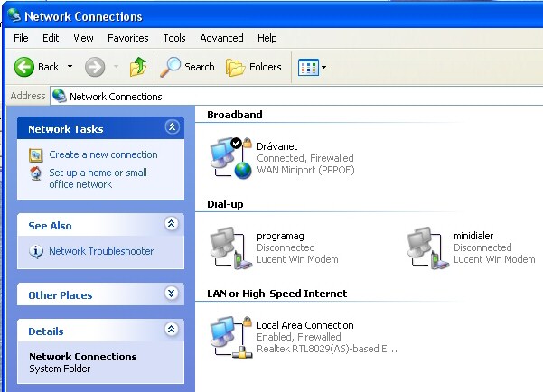Screen dimensions: 543x392
Task: Toggle the Folders pane button
Action: pos(254,67)
